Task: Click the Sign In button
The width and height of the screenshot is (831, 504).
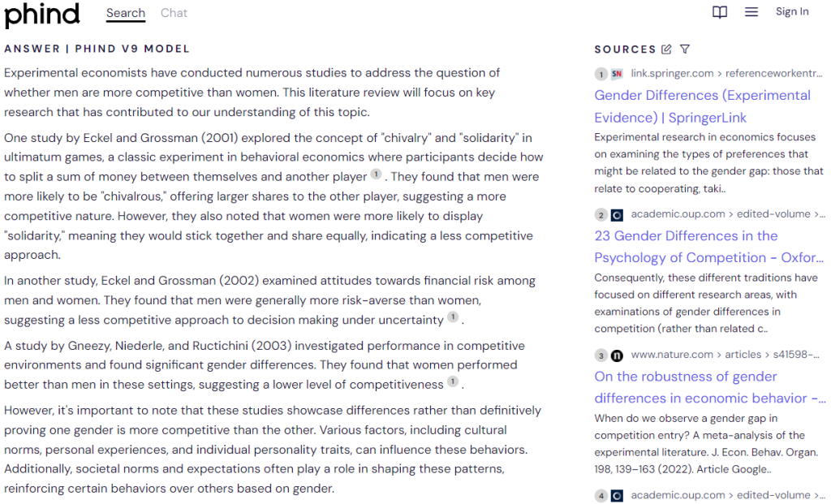Action: (x=791, y=12)
